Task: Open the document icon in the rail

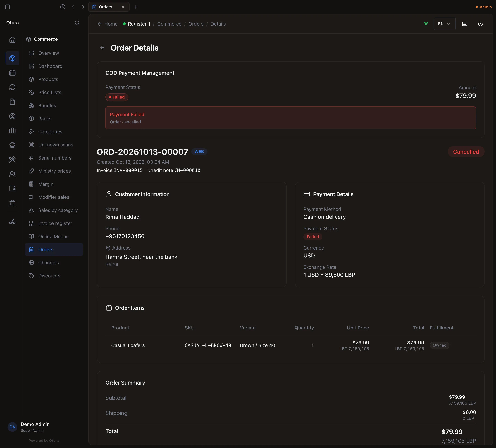Action: 12,102
